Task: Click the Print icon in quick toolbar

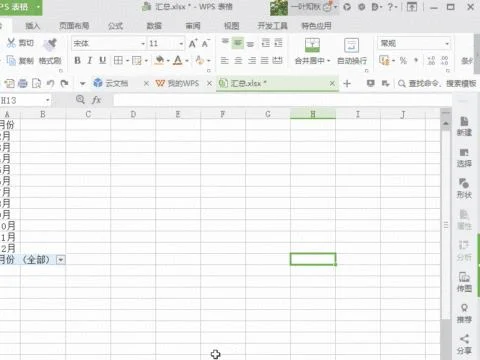Action: [23, 83]
